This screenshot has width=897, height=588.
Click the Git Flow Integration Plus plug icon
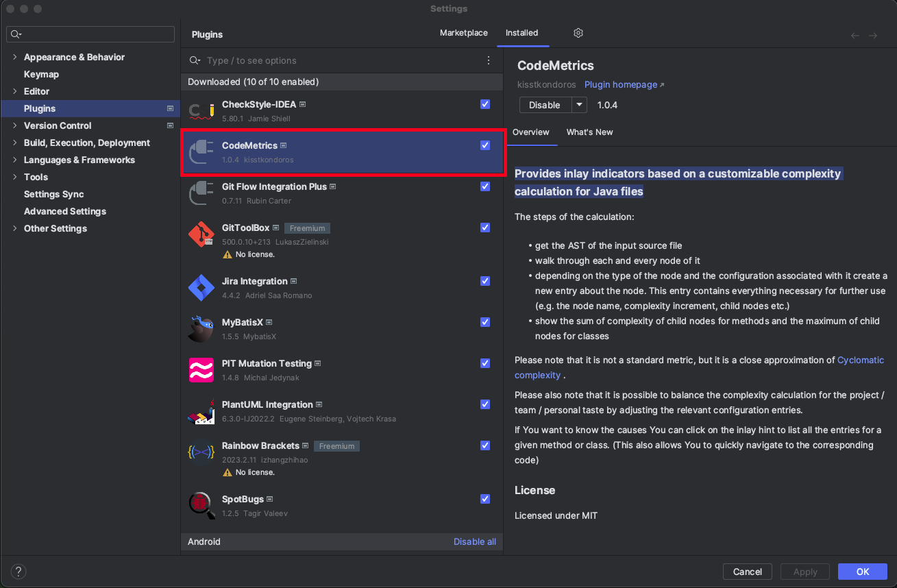(x=201, y=193)
